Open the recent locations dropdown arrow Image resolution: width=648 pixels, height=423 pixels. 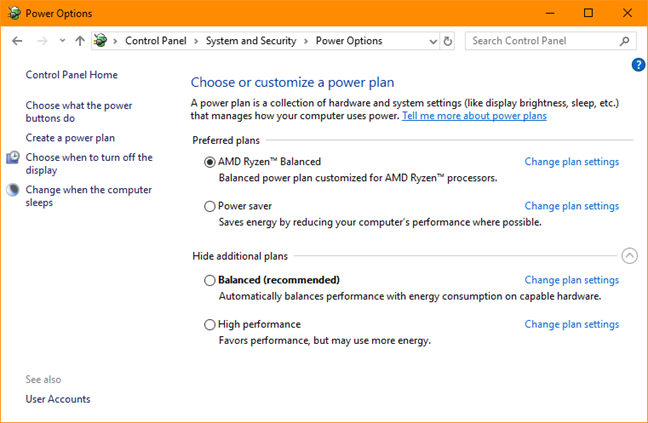coord(62,41)
